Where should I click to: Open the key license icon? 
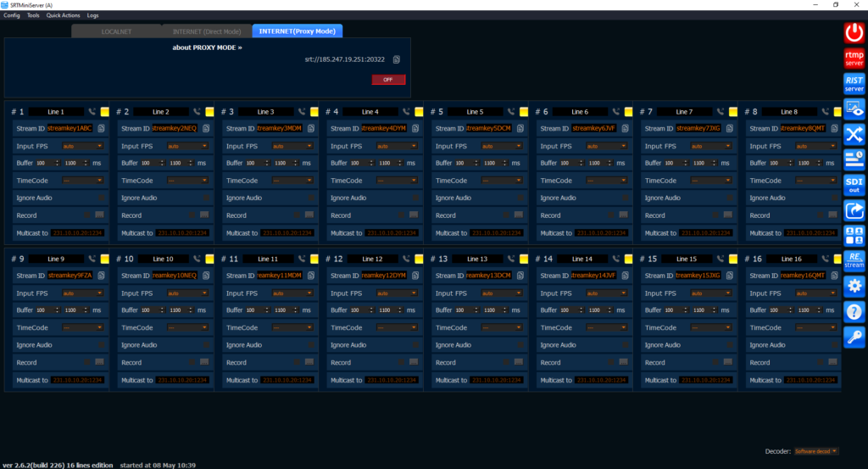pos(854,337)
